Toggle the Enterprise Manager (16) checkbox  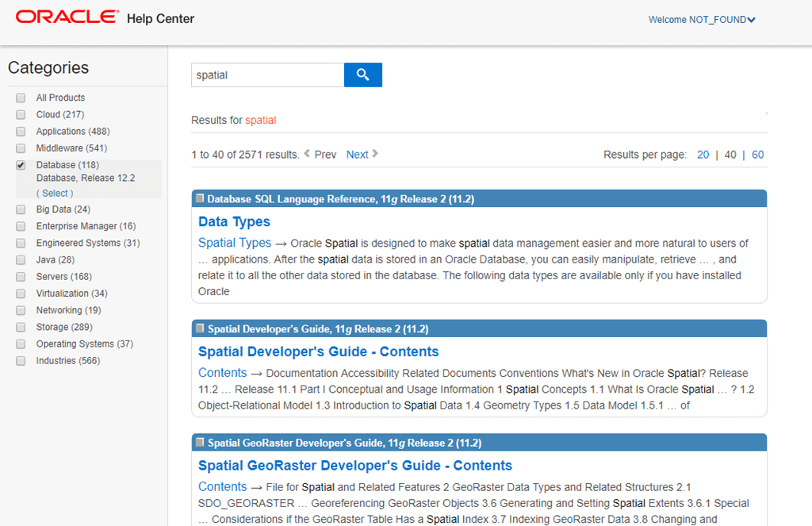pos(21,226)
